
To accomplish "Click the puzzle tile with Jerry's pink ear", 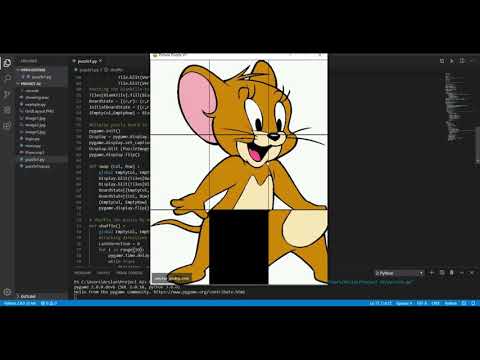I will pyautogui.click(x=180, y=97).
